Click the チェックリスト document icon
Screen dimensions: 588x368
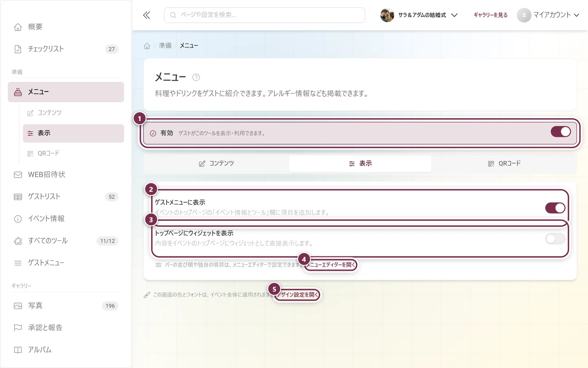tap(18, 49)
